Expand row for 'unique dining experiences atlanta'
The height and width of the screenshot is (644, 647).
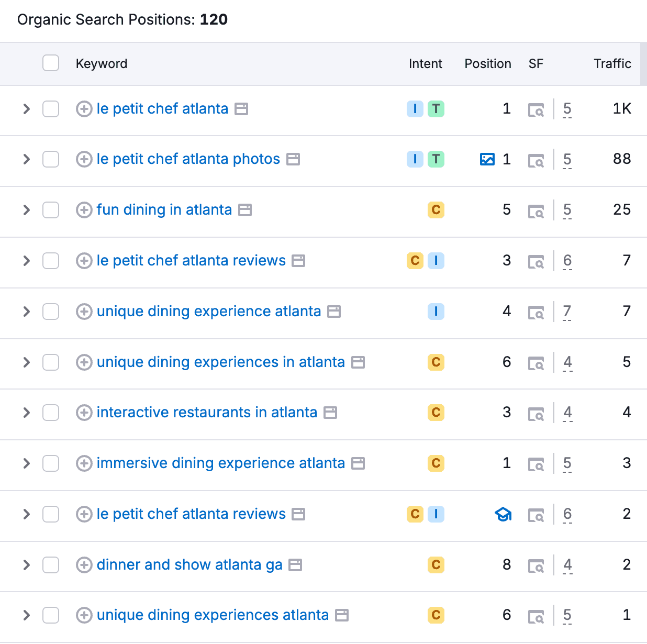[27, 615]
